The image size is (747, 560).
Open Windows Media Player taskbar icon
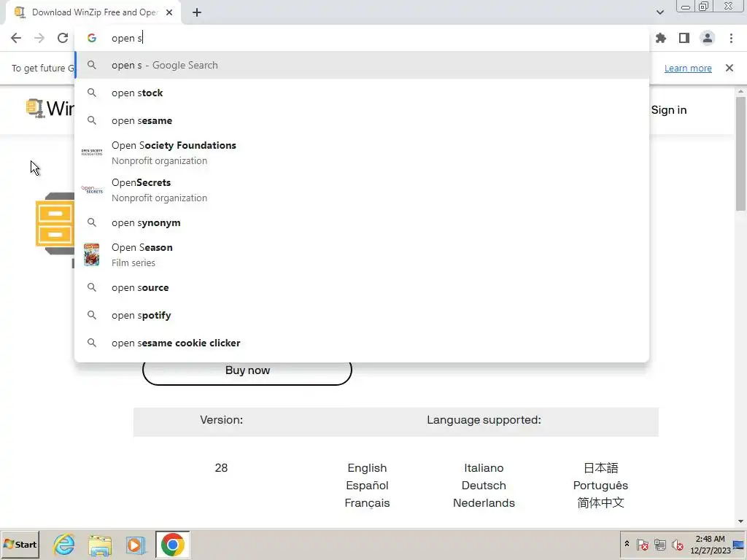136,544
